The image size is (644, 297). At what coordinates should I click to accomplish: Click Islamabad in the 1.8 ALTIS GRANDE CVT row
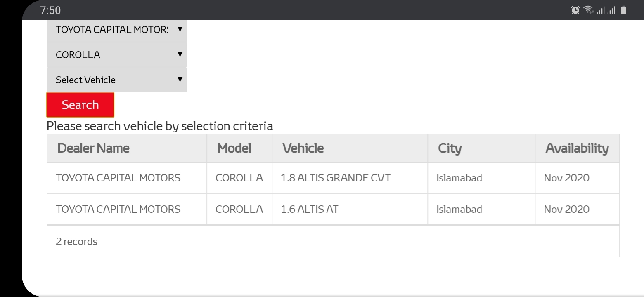[x=459, y=178]
